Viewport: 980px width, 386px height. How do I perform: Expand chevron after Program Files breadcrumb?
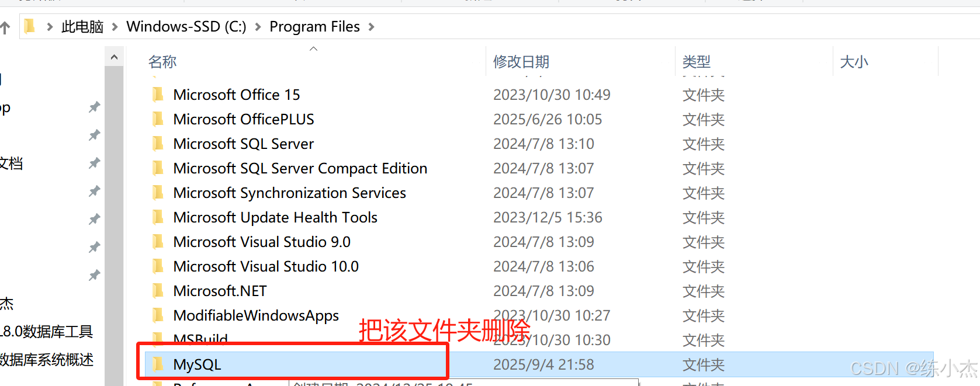coord(371,27)
